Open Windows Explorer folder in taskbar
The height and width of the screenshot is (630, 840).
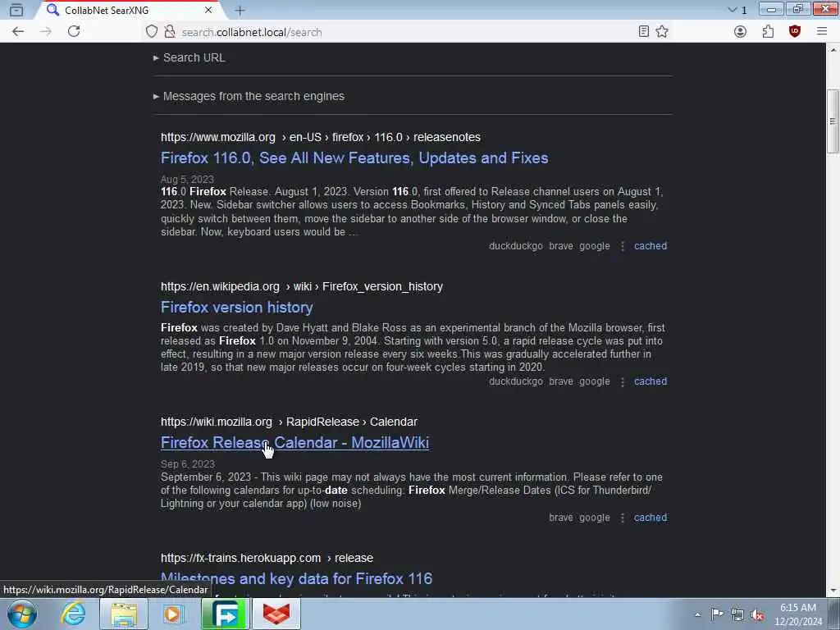pyautogui.click(x=123, y=614)
